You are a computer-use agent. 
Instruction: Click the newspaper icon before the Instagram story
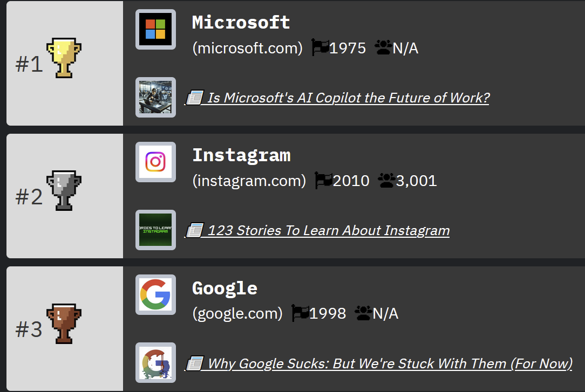(195, 230)
